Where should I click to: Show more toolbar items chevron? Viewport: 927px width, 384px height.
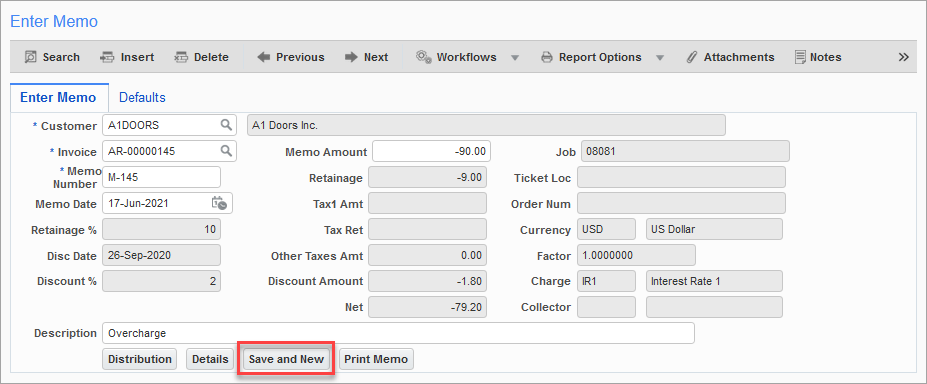[903, 57]
